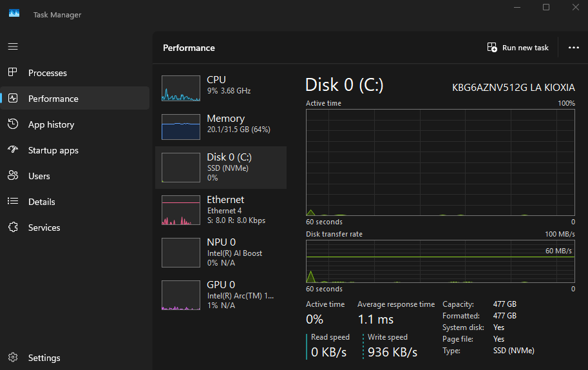Click the Services puzzle icon
The image size is (588, 370).
click(x=13, y=227)
